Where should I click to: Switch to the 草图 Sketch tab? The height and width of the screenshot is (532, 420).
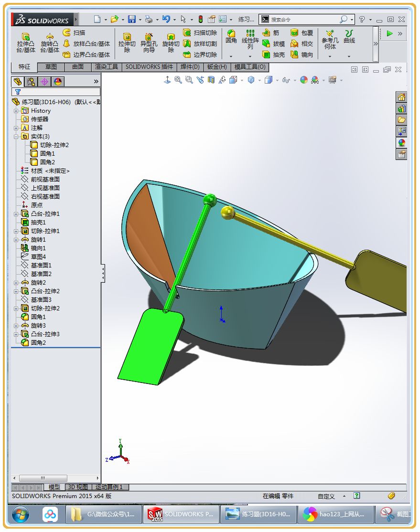(51, 67)
